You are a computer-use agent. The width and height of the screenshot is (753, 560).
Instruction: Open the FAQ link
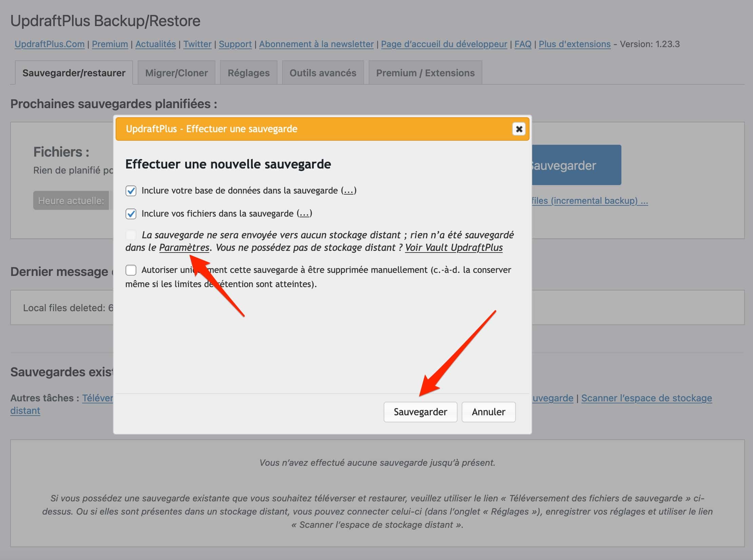(523, 44)
